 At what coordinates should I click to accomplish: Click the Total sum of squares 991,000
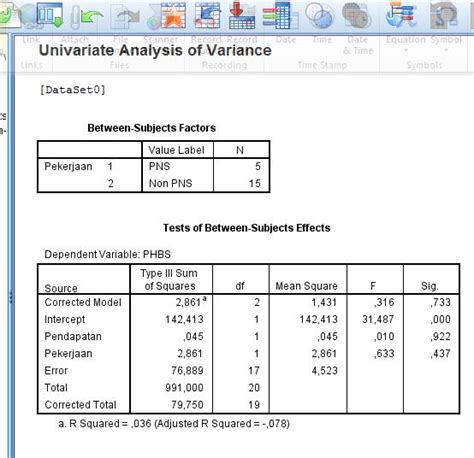coord(184,388)
